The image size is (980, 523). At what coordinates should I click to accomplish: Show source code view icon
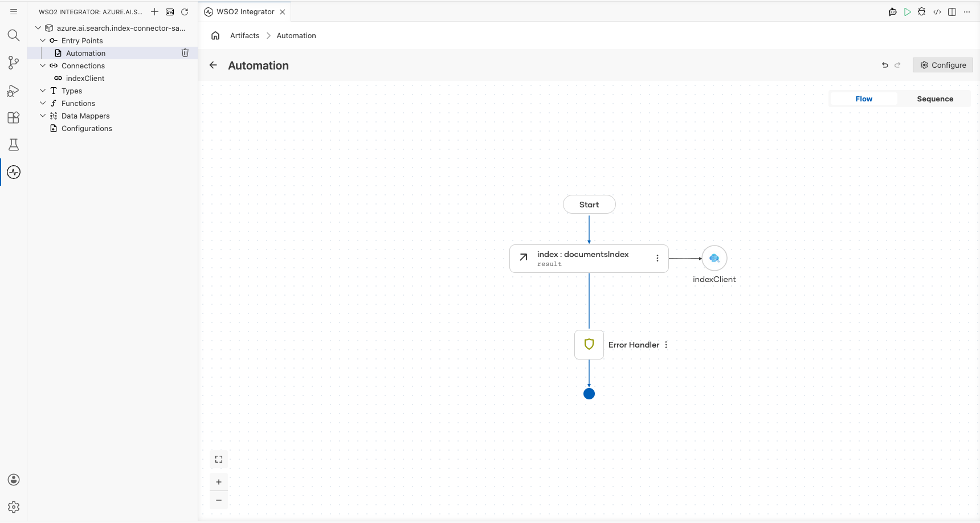(937, 11)
